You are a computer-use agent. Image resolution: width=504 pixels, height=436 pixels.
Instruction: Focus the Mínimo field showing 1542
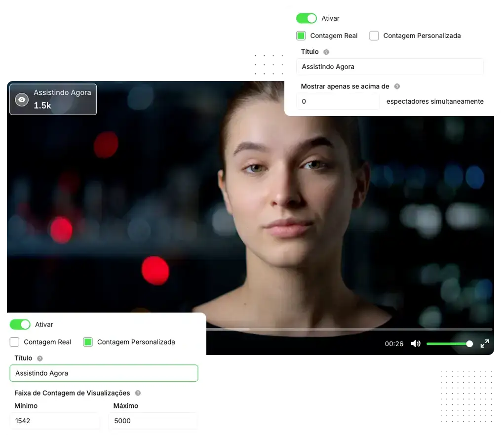pyautogui.click(x=55, y=421)
